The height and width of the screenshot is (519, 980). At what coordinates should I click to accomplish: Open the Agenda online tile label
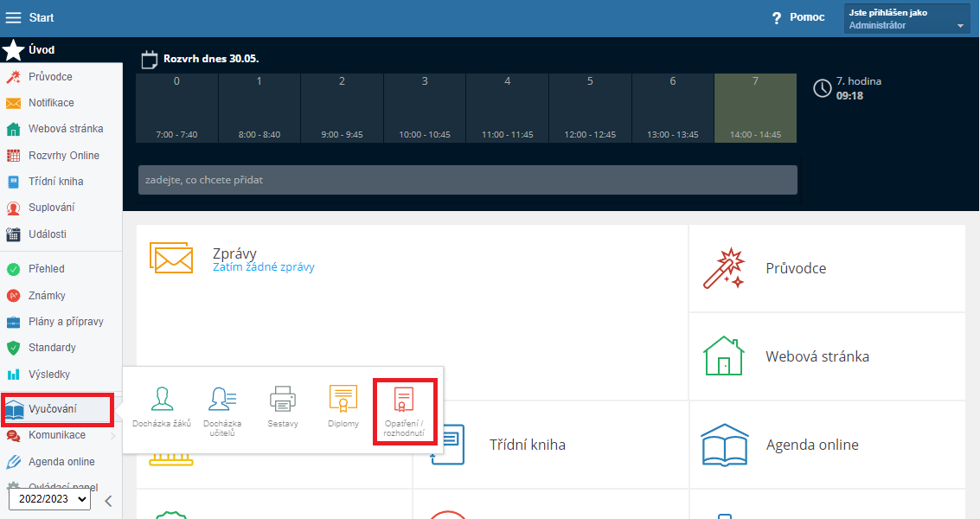(x=812, y=445)
